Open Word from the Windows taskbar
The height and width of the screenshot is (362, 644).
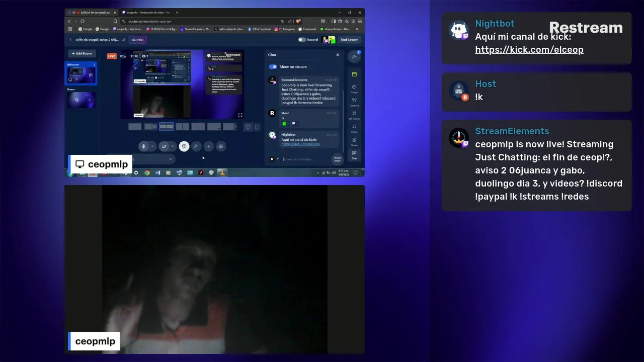tap(157, 172)
